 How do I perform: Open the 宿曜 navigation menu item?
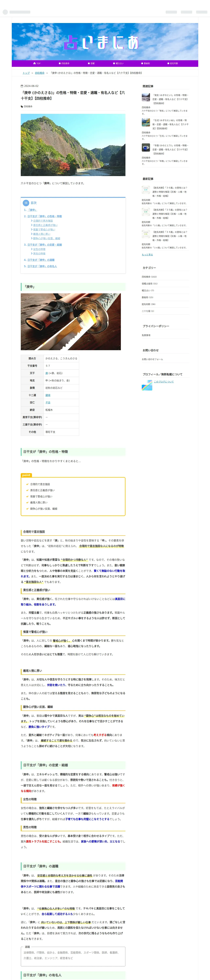pyautogui.click(x=91, y=64)
